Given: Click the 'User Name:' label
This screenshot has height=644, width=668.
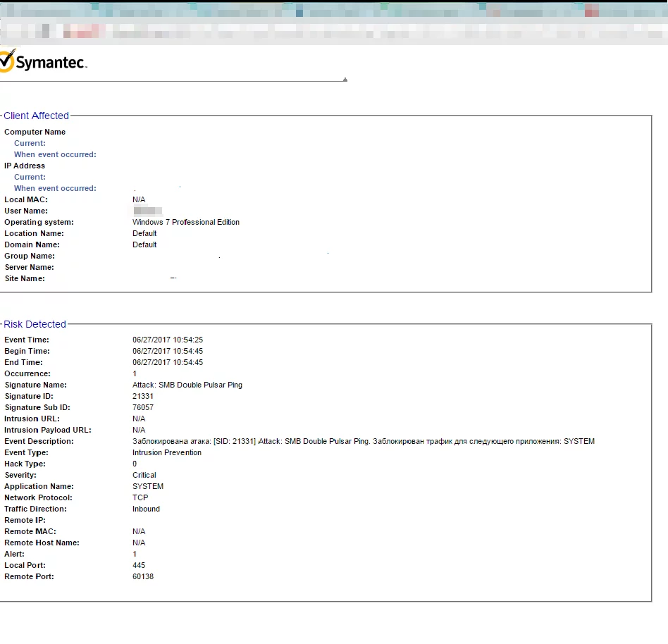Looking at the screenshot, I should [26, 211].
